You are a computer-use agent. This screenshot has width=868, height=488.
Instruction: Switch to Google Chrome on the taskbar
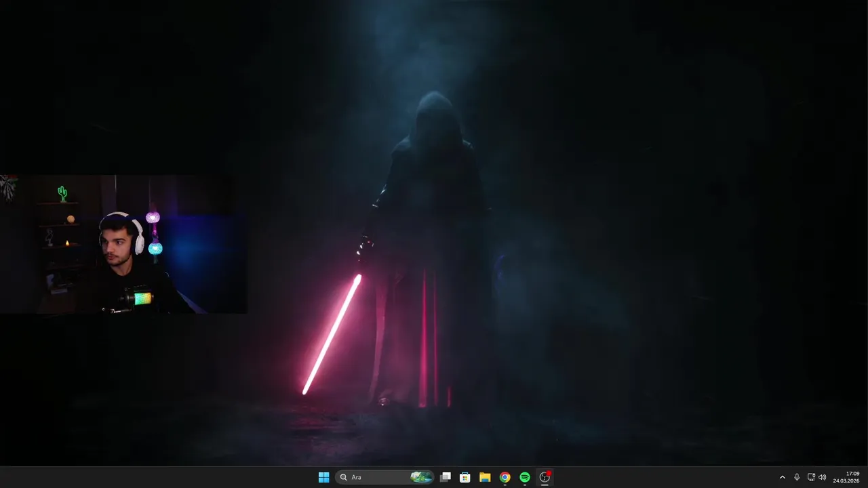(x=505, y=477)
